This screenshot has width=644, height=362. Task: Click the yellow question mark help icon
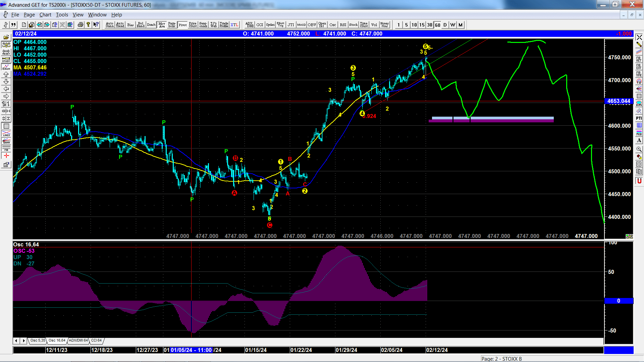[x=88, y=25]
